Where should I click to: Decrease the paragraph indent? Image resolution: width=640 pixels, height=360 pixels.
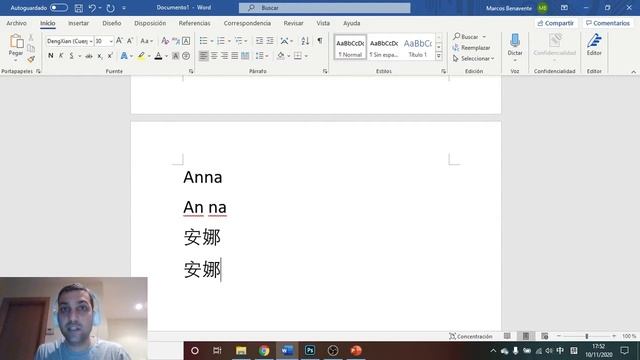click(x=259, y=41)
